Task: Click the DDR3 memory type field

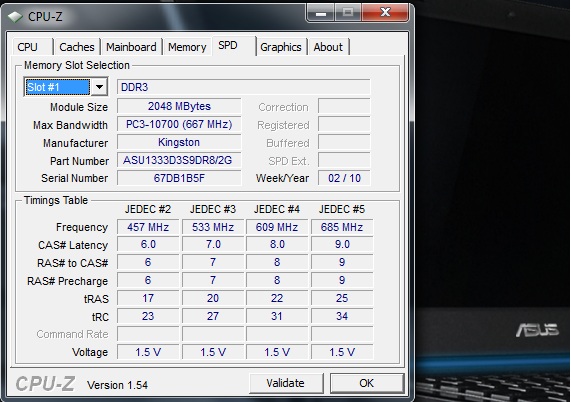Action: click(244, 87)
